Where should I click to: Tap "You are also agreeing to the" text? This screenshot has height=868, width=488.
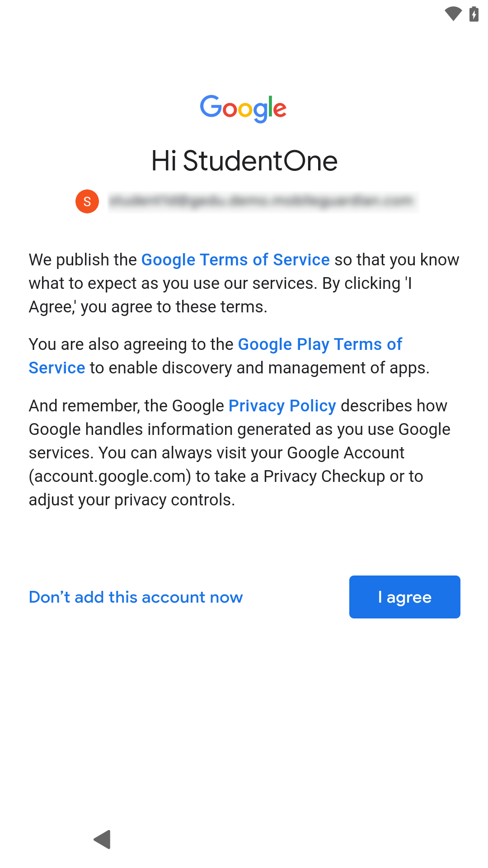[x=131, y=344]
